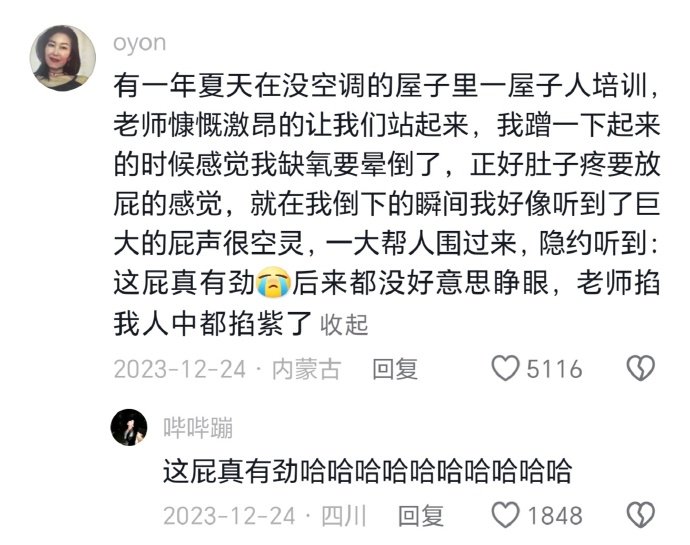Dislike 哔哔蹦's reply with broken heart icon
Viewport: 690px width, 545px height.
pyautogui.click(x=640, y=515)
